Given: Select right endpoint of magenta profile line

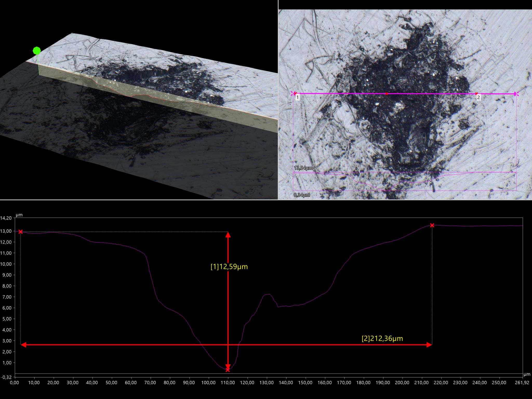Looking at the screenshot, I should coord(516,94).
